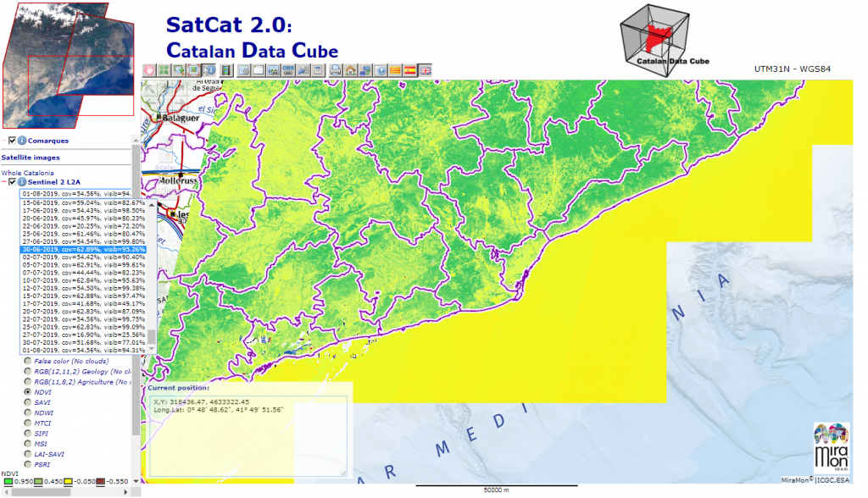Image resolution: width=868 pixels, height=498 pixels.
Task: Pick the 20-06-2019 date entry
Action: (x=84, y=219)
